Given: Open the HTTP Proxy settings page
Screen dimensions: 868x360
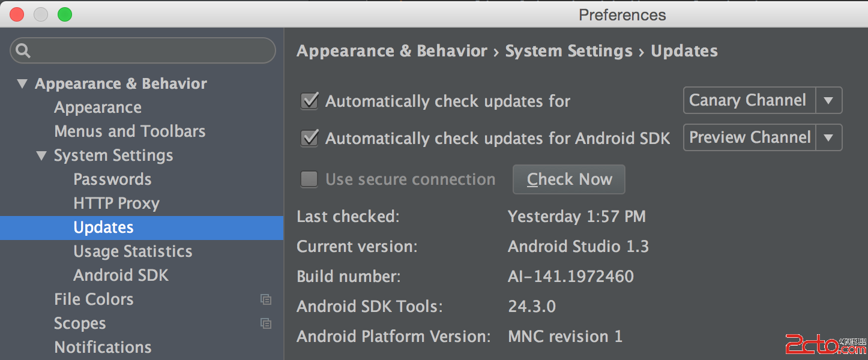Looking at the screenshot, I should tap(116, 203).
